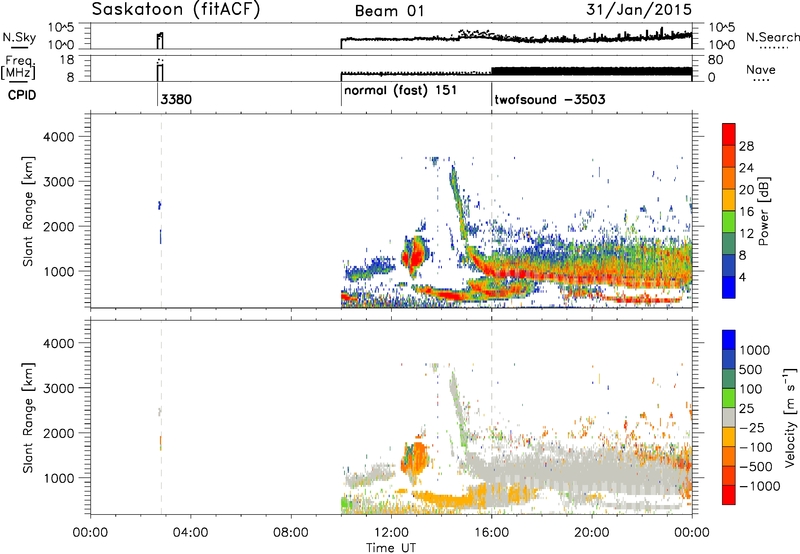Click the 80 tick on Nave axis
The height and width of the screenshot is (554, 800).
tap(716, 60)
